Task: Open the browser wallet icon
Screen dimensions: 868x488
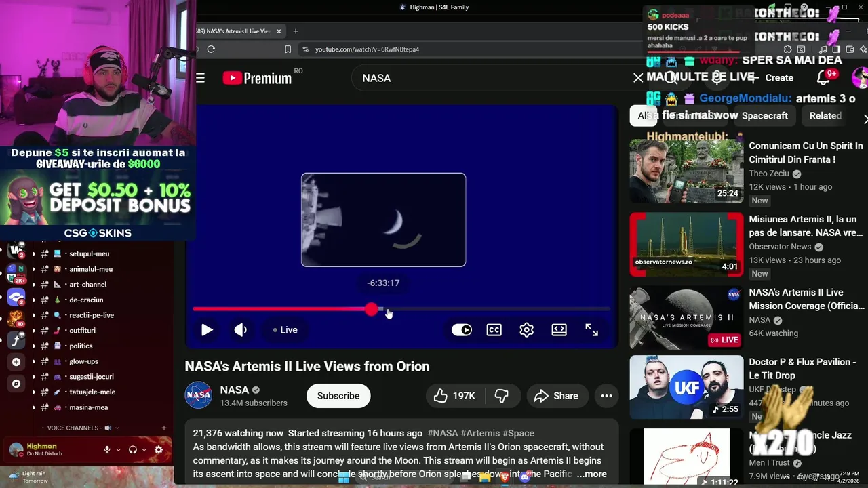Action: click(850, 49)
